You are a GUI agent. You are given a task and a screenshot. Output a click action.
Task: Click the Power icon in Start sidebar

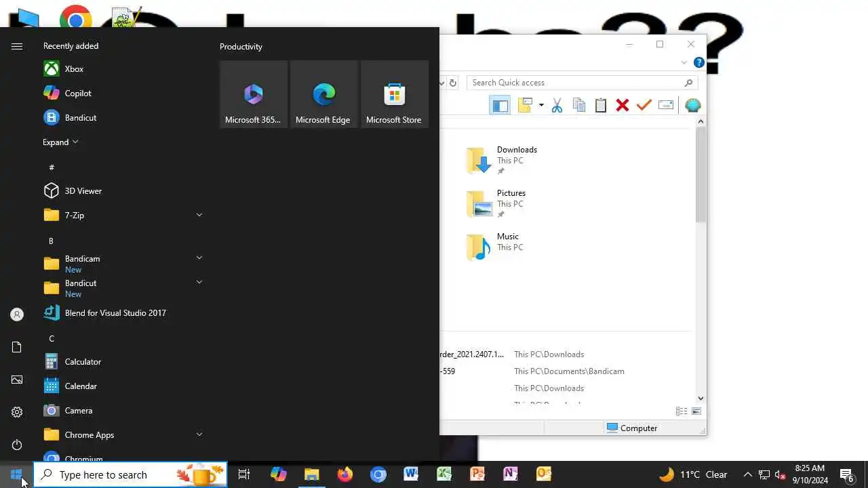pos(17,445)
